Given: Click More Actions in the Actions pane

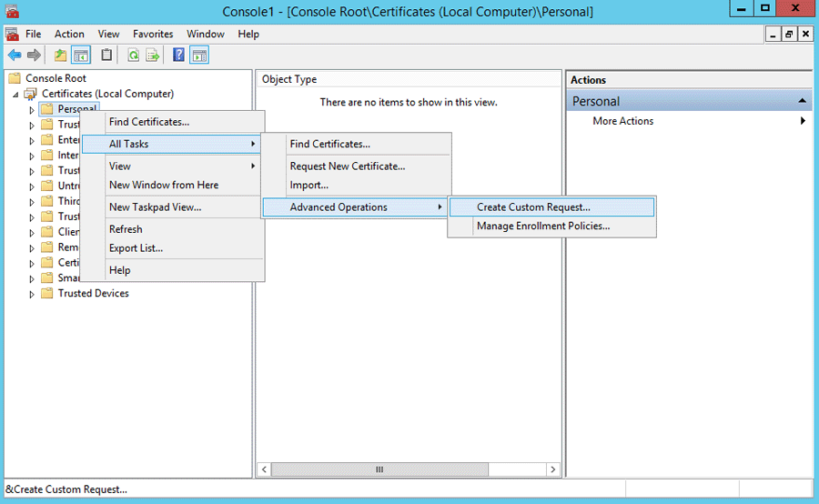Looking at the screenshot, I should pos(622,121).
